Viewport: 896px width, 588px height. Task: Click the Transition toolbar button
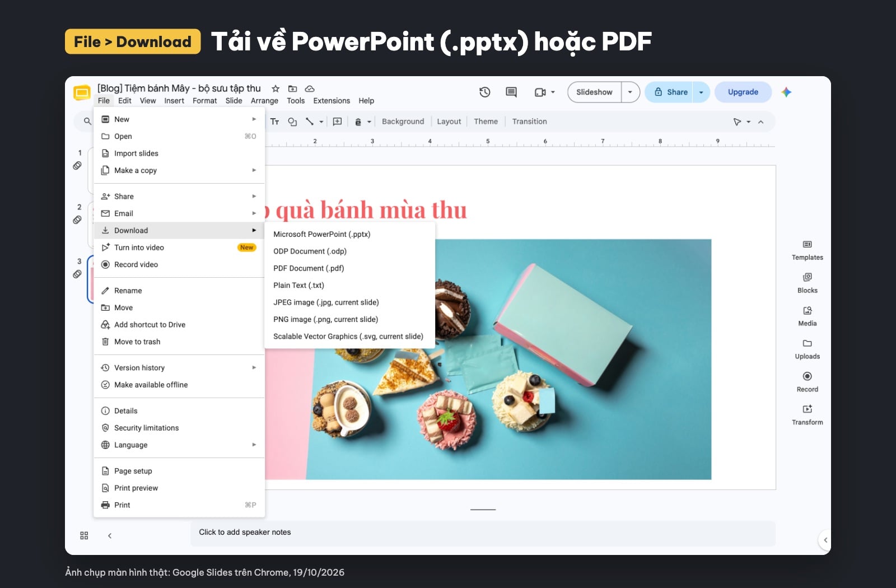tap(529, 122)
